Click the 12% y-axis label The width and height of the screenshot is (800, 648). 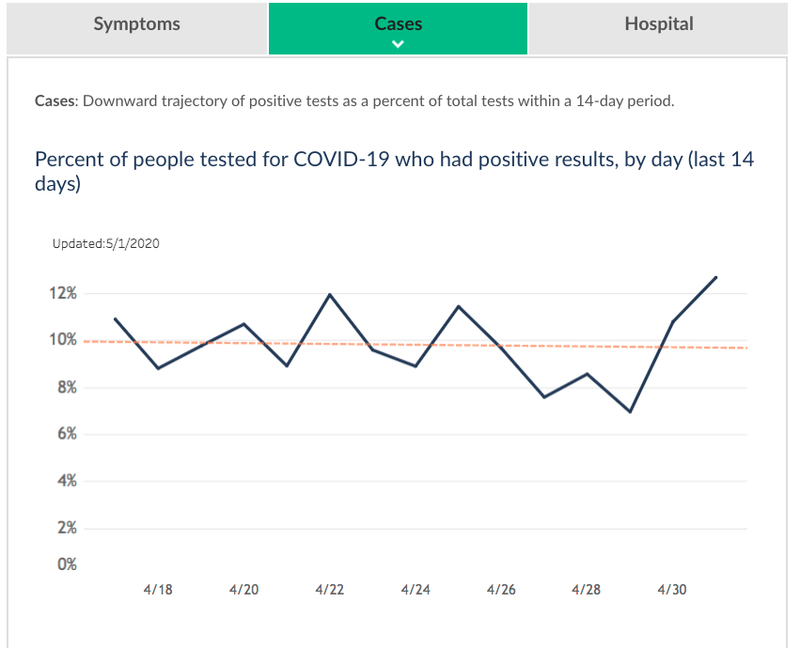[x=63, y=293]
